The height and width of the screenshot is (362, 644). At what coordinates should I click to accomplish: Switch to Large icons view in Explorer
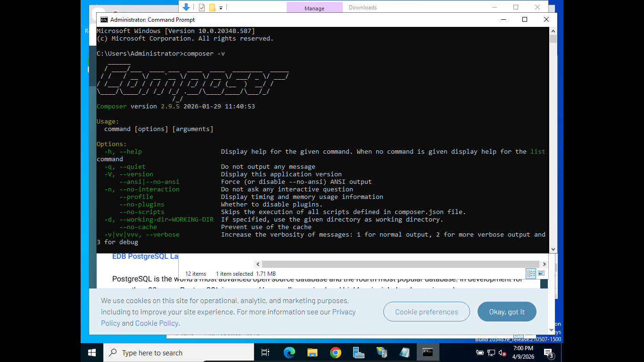tap(541, 273)
